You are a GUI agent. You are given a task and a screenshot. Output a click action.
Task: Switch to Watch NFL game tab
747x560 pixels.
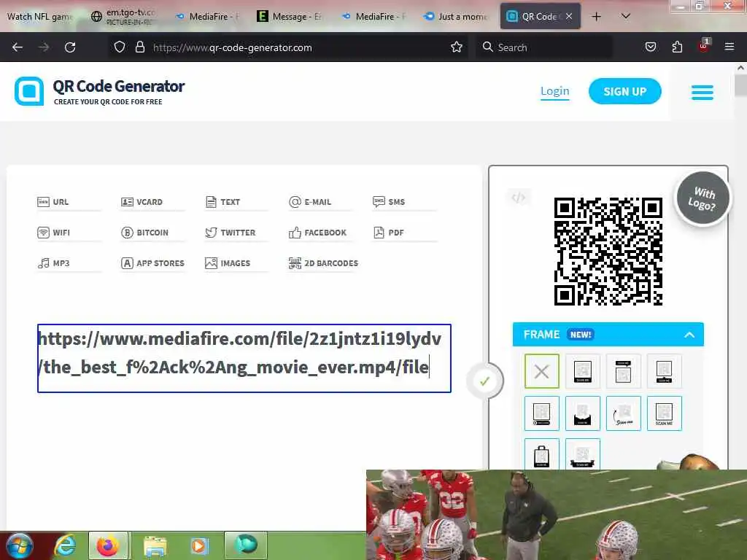pyautogui.click(x=40, y=17)
